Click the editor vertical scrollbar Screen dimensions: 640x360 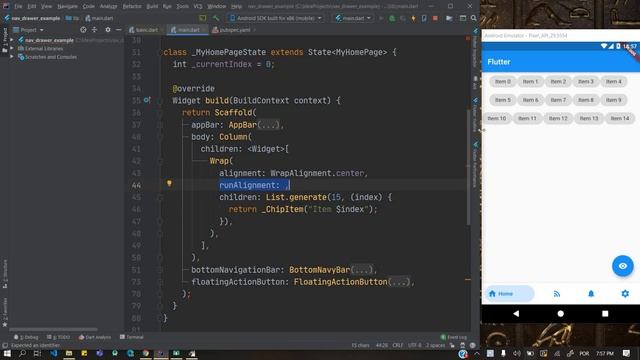[468, 167]
